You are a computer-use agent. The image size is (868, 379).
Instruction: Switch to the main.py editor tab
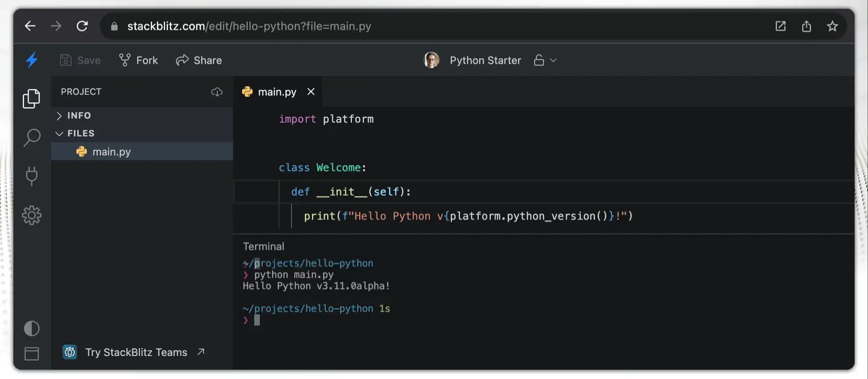(x=277, y=92)
